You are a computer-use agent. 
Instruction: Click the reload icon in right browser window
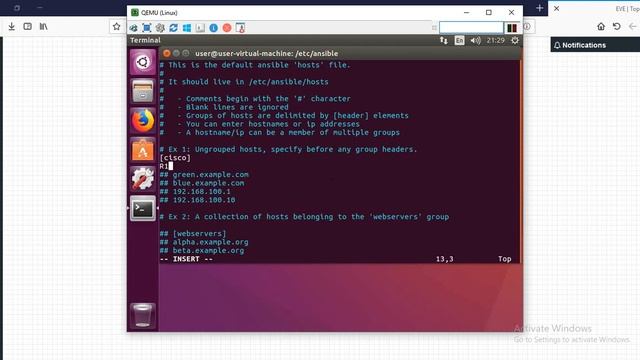pyautogui.click(x=617, y=27)
